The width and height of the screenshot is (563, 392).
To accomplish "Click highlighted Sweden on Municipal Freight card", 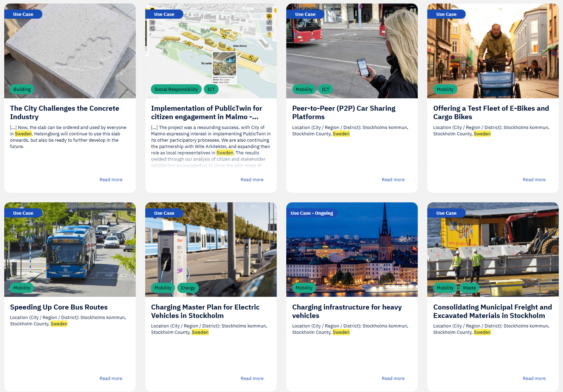I will point(482,332).
